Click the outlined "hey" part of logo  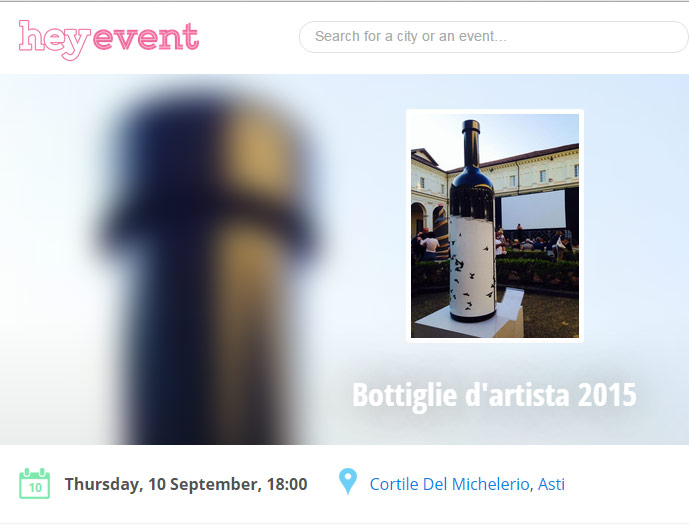click(54, 40)
